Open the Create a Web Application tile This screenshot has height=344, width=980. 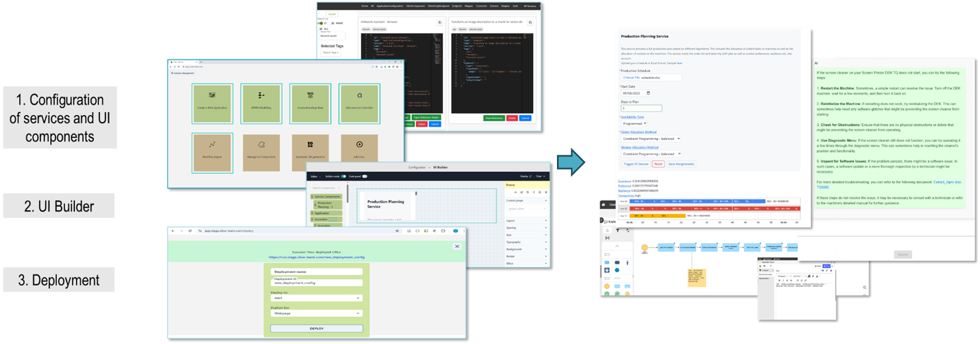point(212,104)
